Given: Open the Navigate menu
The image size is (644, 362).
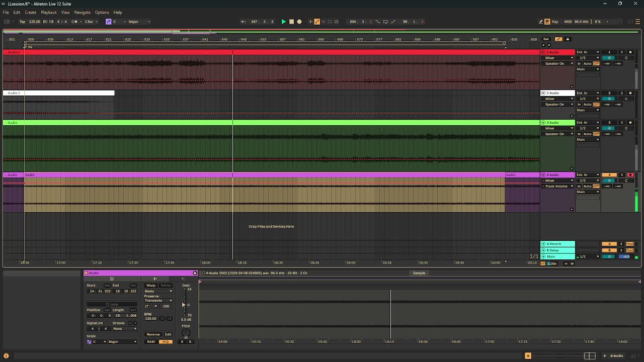Looking at the screenshot, I should [x=82, y=12].
